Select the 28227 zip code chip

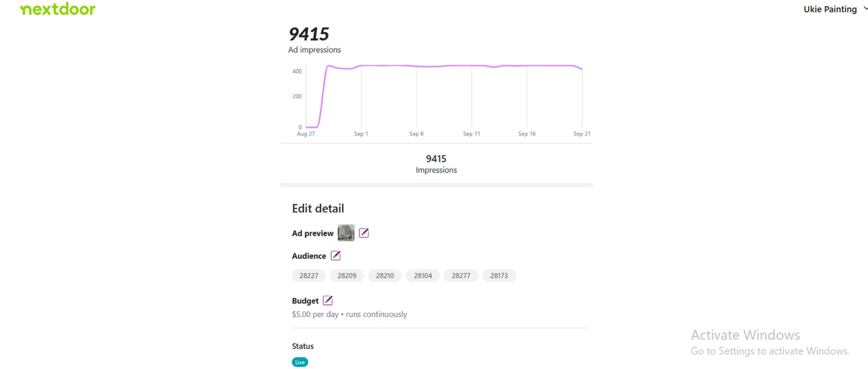click(309, 276)
